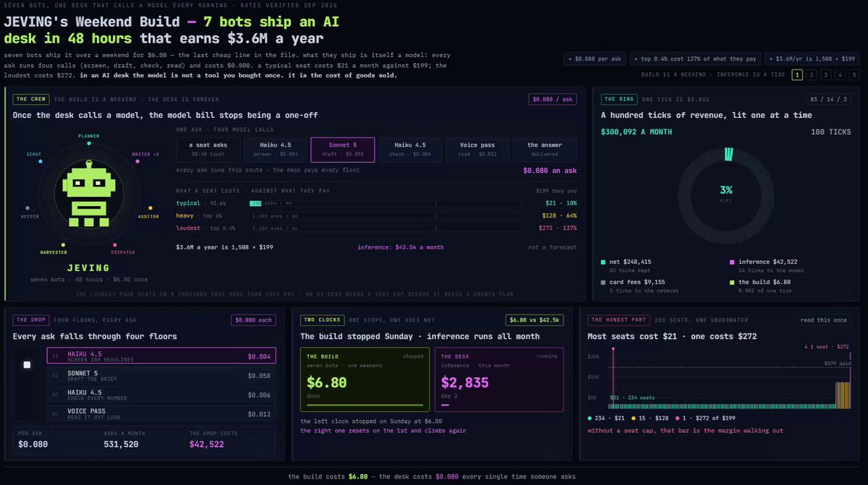
Task: Select the highlighted 'Sonnet 5' draft card
Action: [342, 150]
